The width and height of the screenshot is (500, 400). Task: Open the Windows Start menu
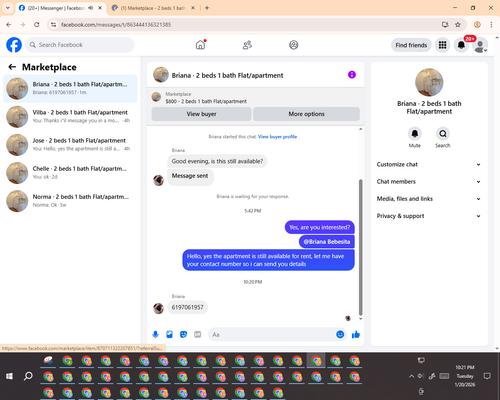click(x=9, y=376)
